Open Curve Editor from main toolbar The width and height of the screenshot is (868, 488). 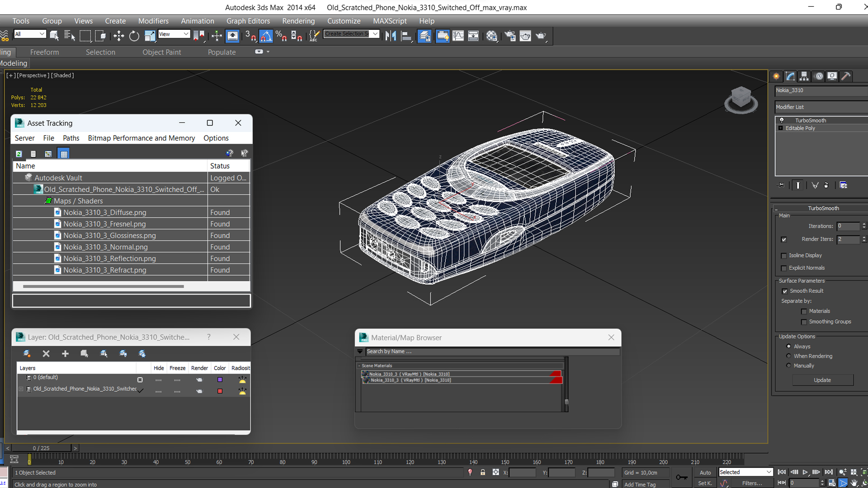tap(458, 36)
